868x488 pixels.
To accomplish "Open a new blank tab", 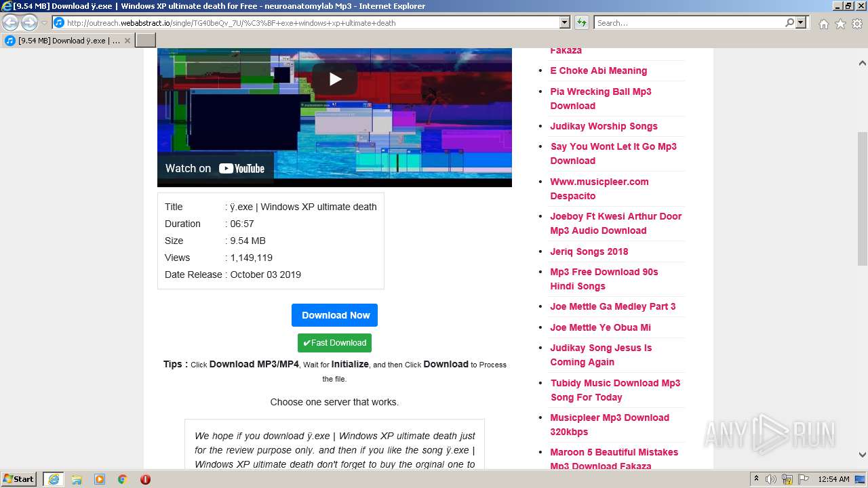I will coord(146,41).
